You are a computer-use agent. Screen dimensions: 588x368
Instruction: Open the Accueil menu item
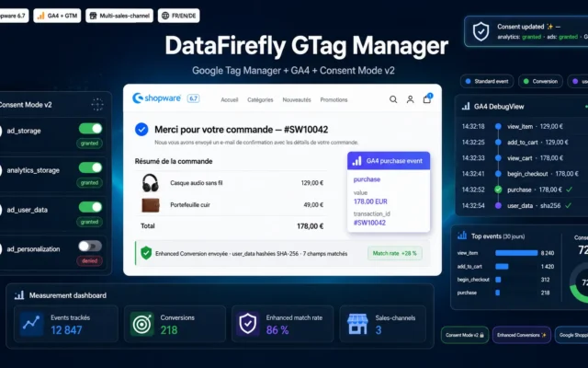(x=230, y=100)
